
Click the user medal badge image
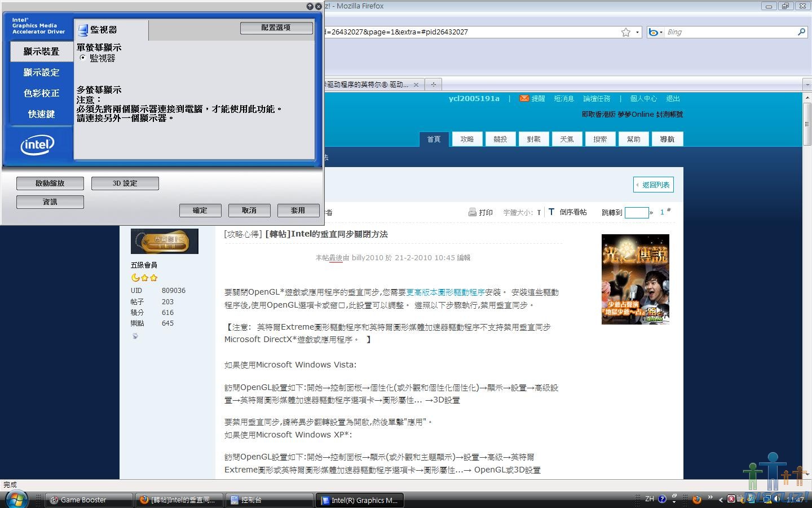165,241
